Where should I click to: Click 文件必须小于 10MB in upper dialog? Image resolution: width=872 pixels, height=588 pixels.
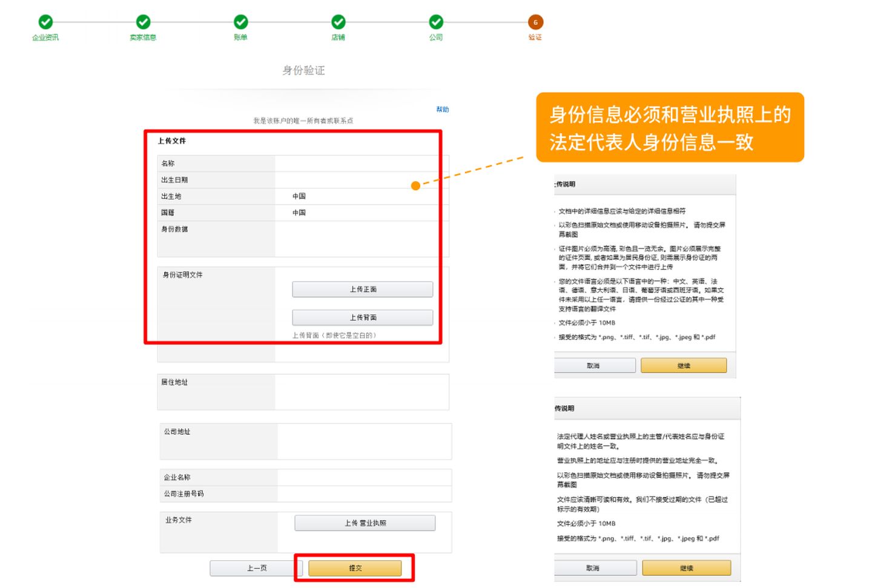(586, 323)
